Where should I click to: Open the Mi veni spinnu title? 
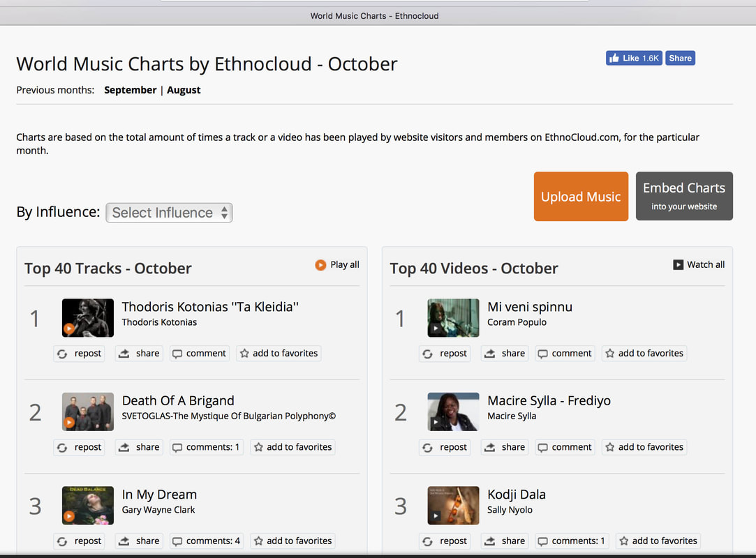pos(530,307)
